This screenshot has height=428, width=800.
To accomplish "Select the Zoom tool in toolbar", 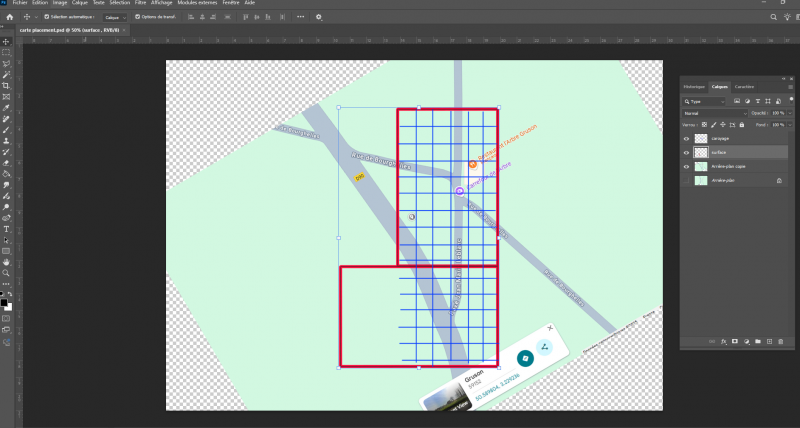I will point(6,272).
